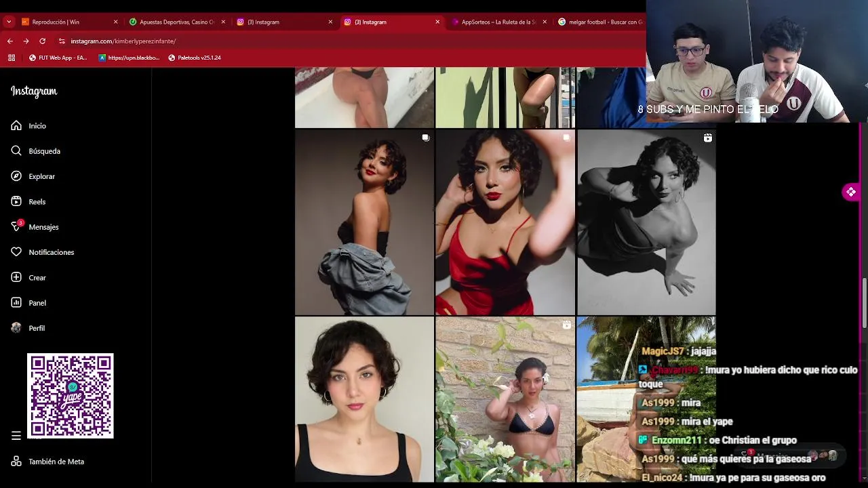Click Enzomn211 chat message
This screenshot has height=488, width=868.
coord(717,440)
